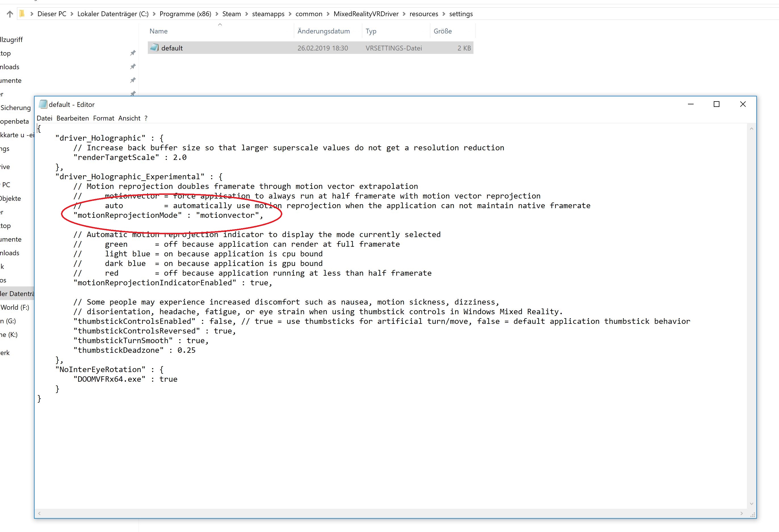Click the date 26.02.2019 18:30 cell

323,48
